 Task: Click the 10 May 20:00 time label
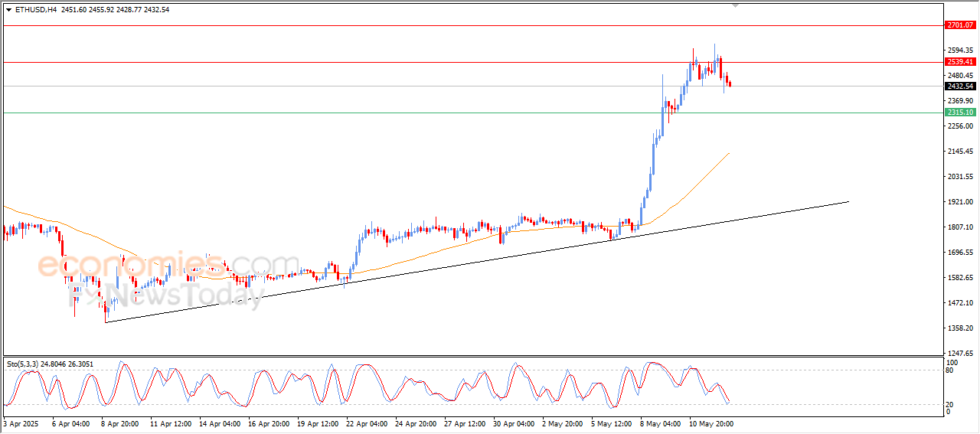(711, 423)
